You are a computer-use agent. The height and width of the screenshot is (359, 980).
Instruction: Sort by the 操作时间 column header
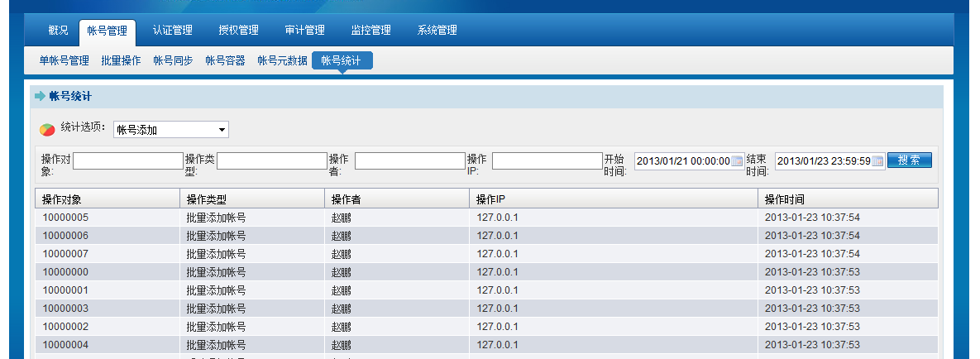coord(847,199)
